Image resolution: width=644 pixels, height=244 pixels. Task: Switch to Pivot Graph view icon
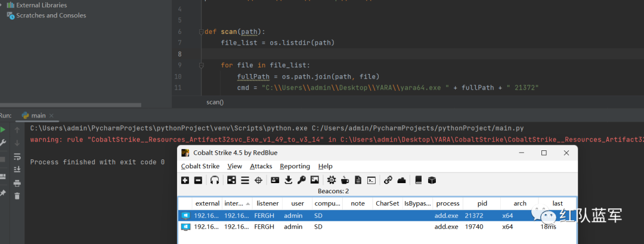click(x=232, y=180)
